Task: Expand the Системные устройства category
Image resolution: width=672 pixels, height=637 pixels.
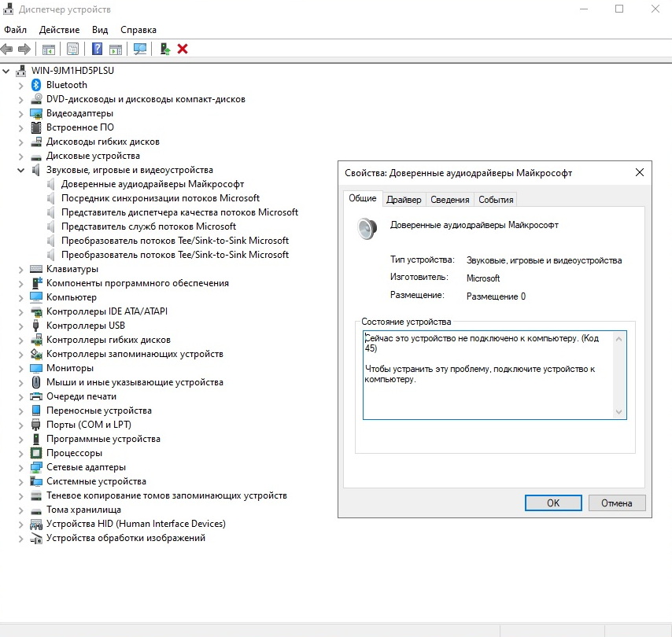Action: click(20, 481)
